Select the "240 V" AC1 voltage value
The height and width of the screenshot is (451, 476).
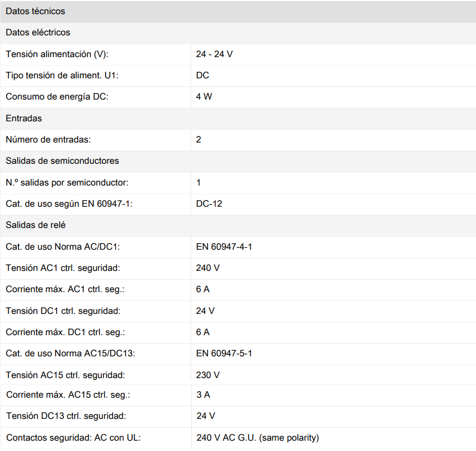point(208,268)
